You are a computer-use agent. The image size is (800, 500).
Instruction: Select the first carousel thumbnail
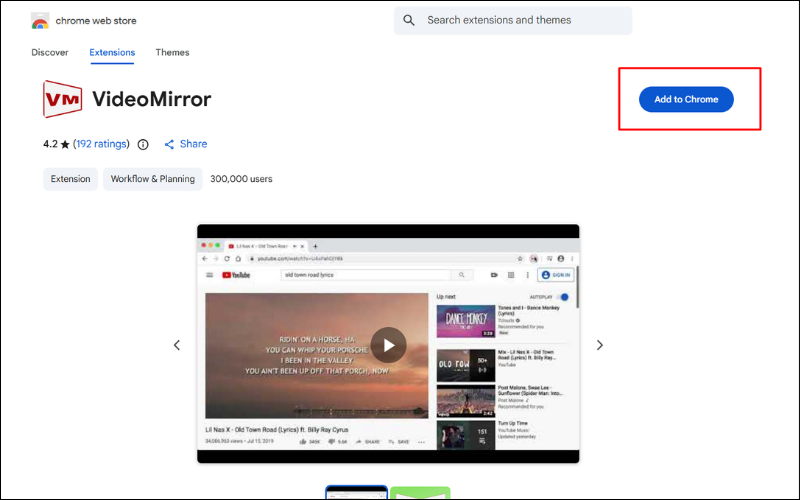(x=357, y=493)
